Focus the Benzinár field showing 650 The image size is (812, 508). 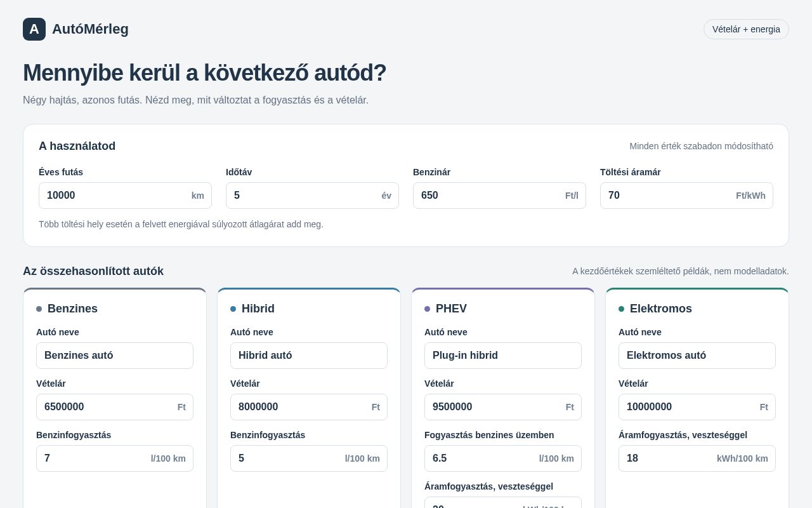point(499,196)
